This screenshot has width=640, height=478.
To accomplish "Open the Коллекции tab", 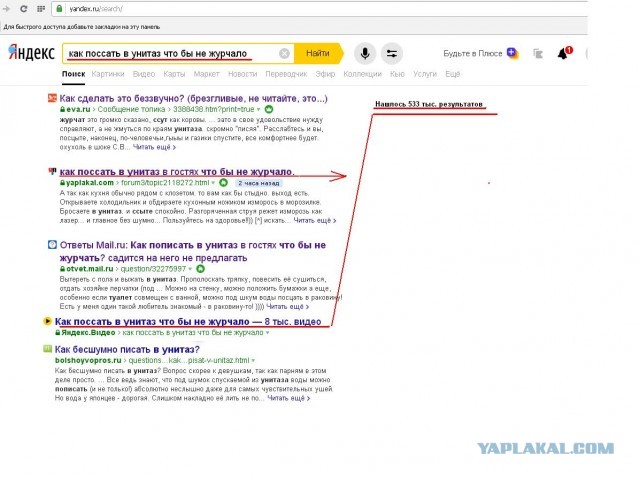I will click(x=362, y=74).
